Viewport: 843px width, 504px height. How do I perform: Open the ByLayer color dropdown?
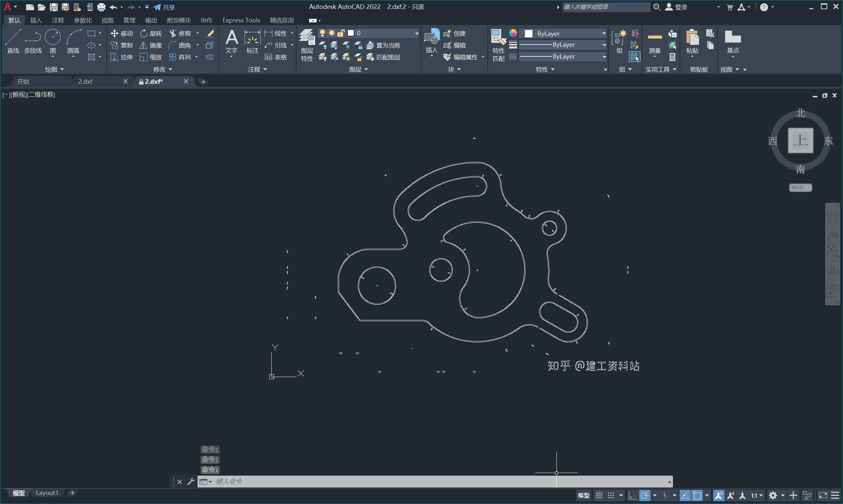tap(604, 33)
